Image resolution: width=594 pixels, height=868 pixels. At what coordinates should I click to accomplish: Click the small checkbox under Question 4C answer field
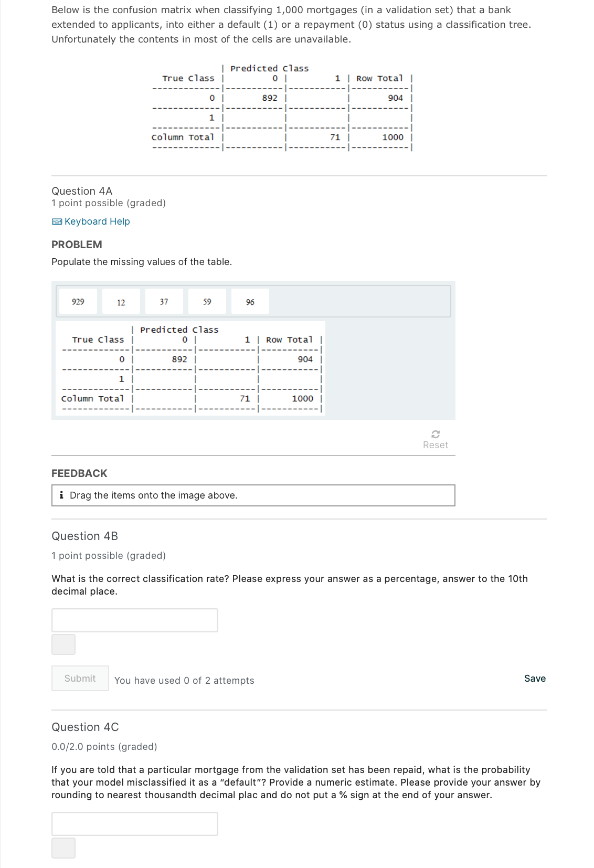point(63,848)
